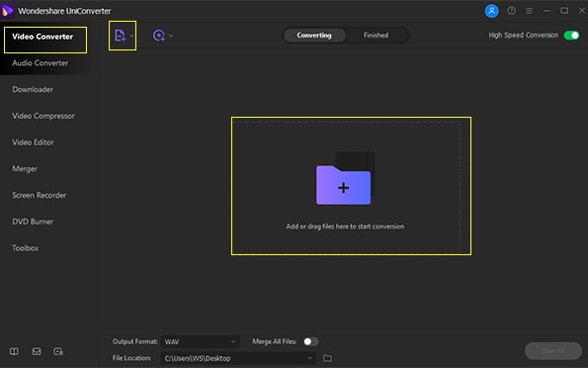Open Downloader in sidebar
Viewport: 588px width, 368px height.
(33, 89)
